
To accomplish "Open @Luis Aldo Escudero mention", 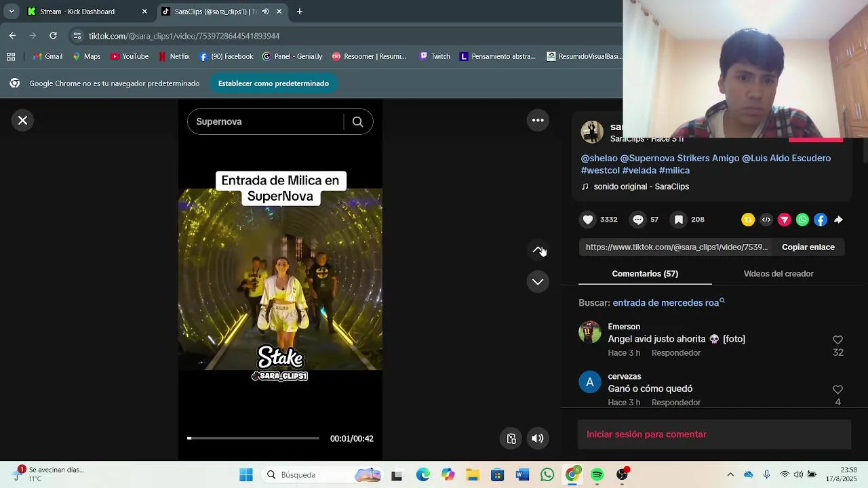I will tap(786, 158).
